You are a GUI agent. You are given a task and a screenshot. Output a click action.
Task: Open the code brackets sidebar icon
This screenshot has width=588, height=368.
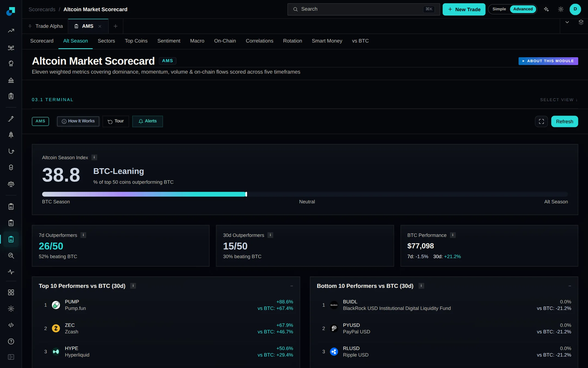[11, 325]
